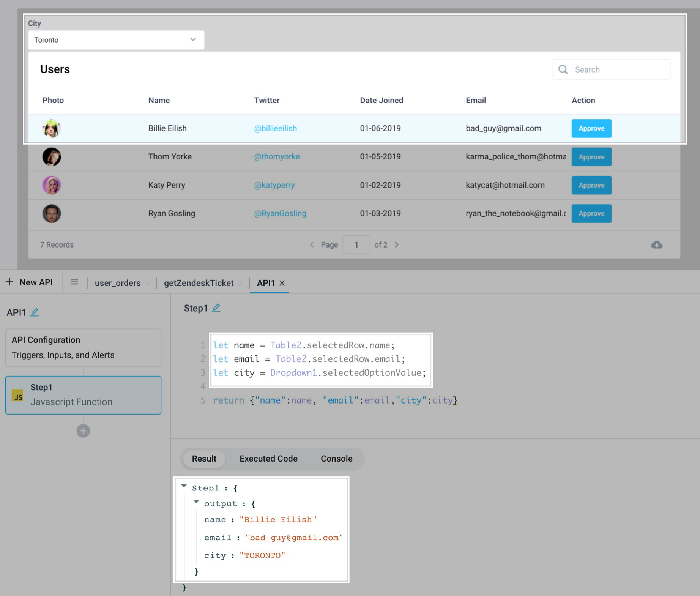Go to next page of Users records
The image size is (700, 596).
(396, 244)
